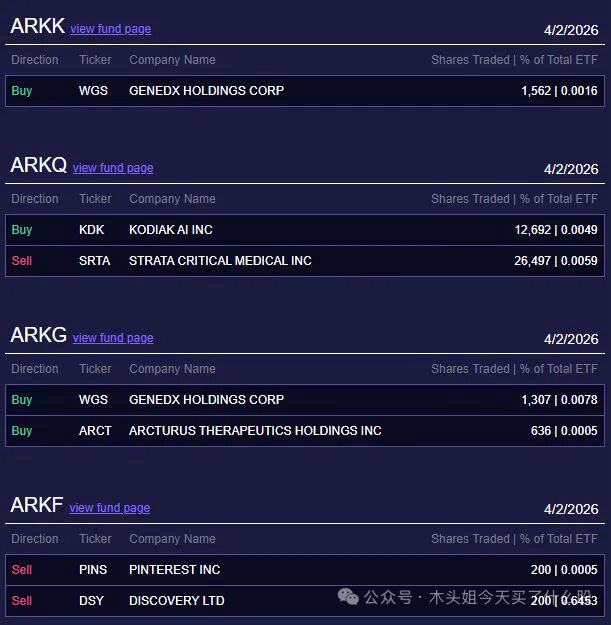This screenshot has width=611, height=625.
Task: Click the Buy label in the KDK row
Action: click(x=22, y=230)
